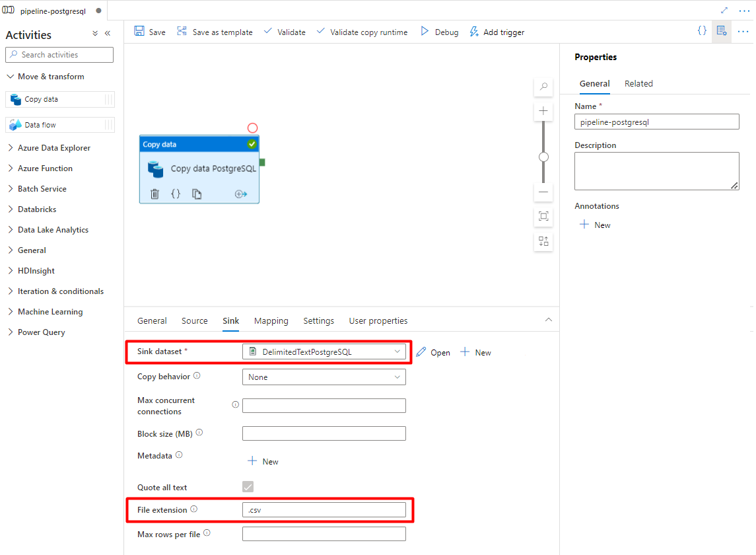Click the Copy data activity in Activities

click(x=60, y=99)
